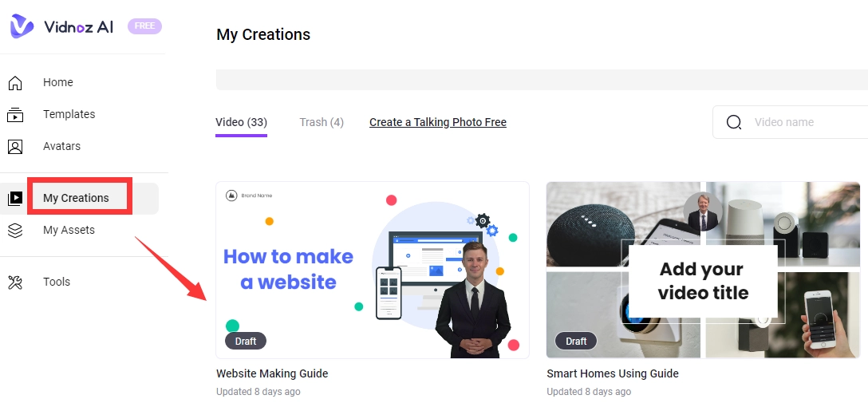Click the Website Making Guide title text
The height and width of the screenshot is (403, 868).
pyautogui.click(x=272, y=373)
